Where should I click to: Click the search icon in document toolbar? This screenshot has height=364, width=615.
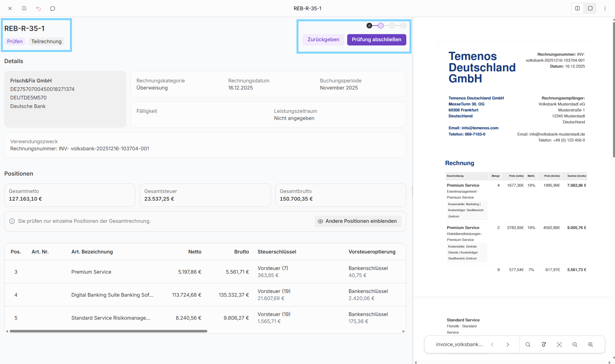click(528, 344)
